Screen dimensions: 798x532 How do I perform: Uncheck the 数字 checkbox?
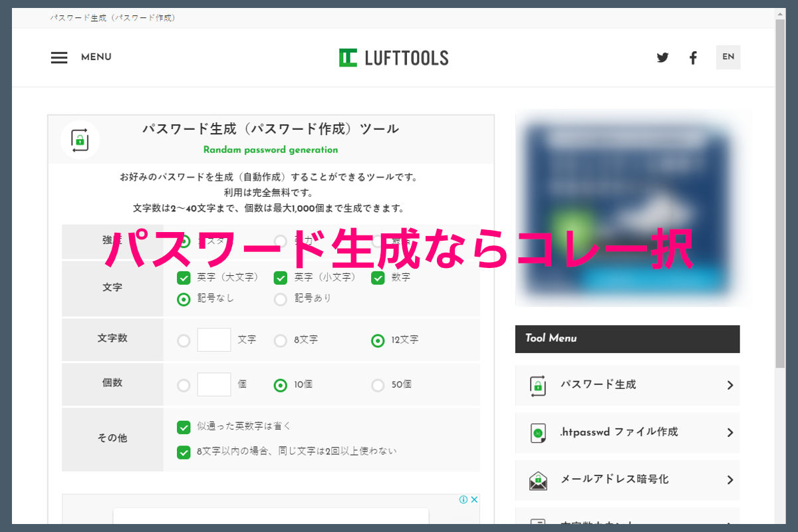click(x=378, y=278)
